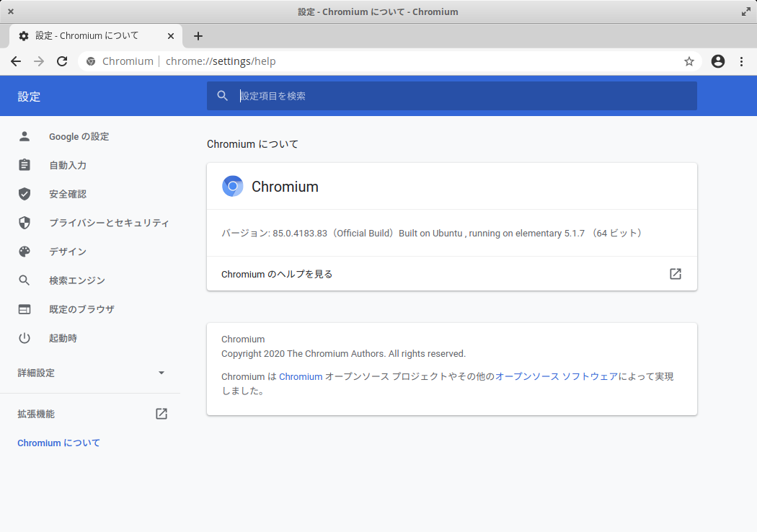Click the site info icon in address bar
This screenshot has width=757, height=532.
[91, 61]
